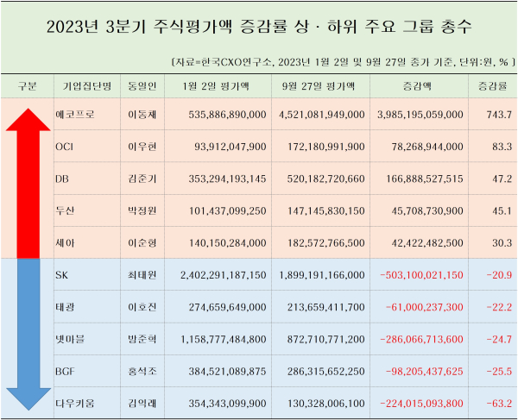Click the value 213,659,411,700
The image size is (518, 420).
coord(326,308)
